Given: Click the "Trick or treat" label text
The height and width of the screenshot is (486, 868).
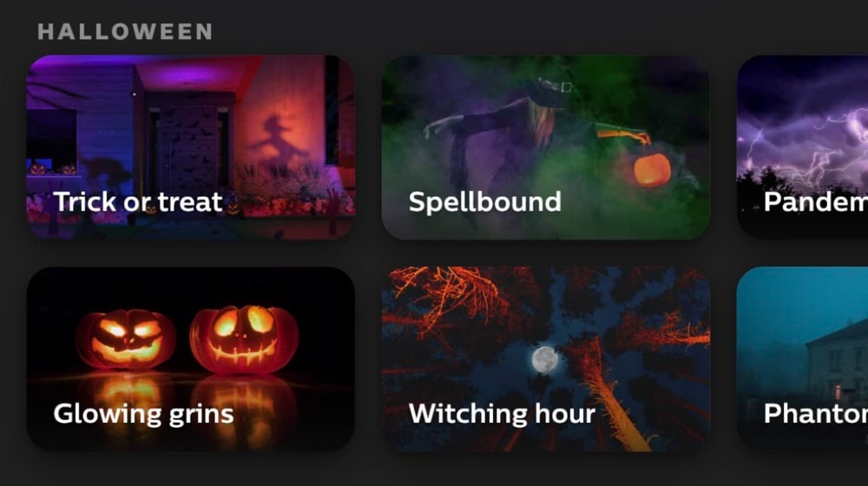Looking at the screenshot, I should pos(138,202).
